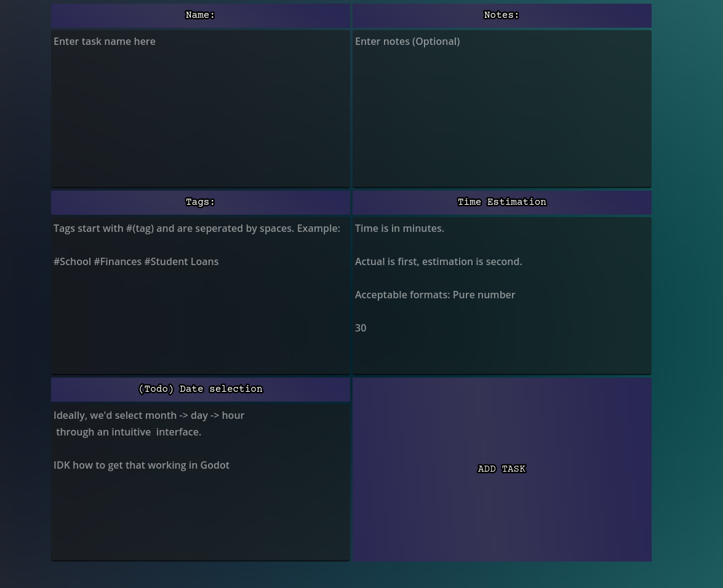The height and width of the screenshot is (588, 723).
Task: Click the 'Time Estimation' header
Action: pyautogui.click(x=501, y=202)
